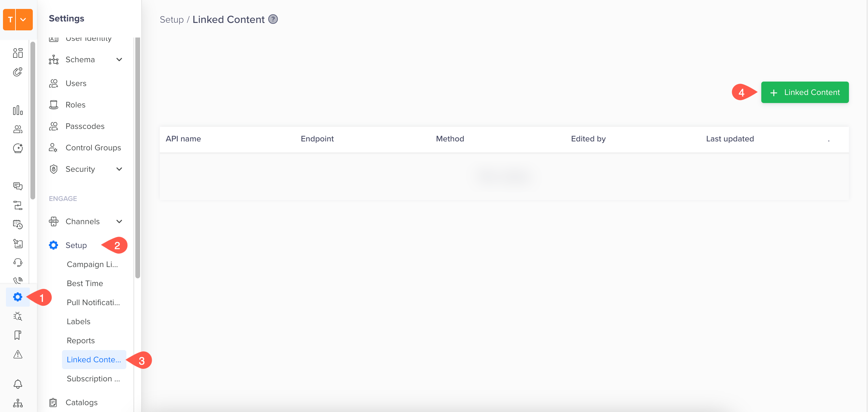Click the notifications bell icon
The width and height of the screenshot is (868, 412).
(18, 384)
